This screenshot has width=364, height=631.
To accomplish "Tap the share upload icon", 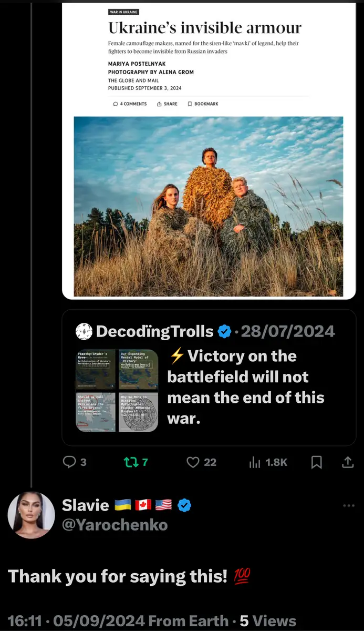I will 347,462.
